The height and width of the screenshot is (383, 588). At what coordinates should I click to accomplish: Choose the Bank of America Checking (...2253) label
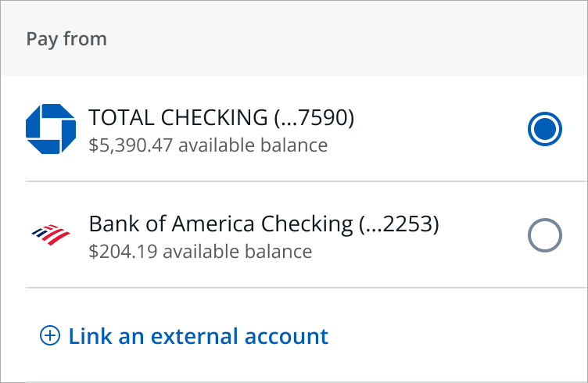pos(264,224)
